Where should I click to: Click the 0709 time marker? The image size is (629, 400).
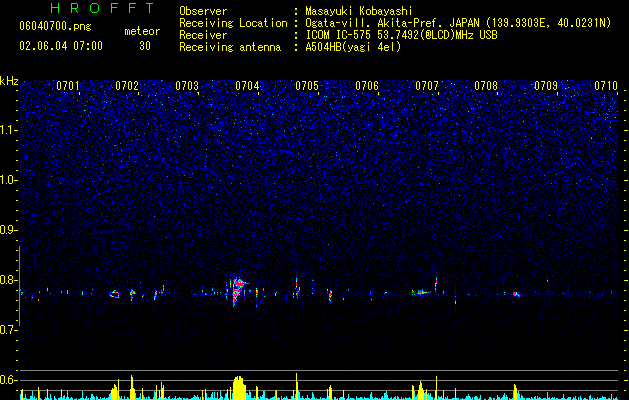click(x=546, y=85)
